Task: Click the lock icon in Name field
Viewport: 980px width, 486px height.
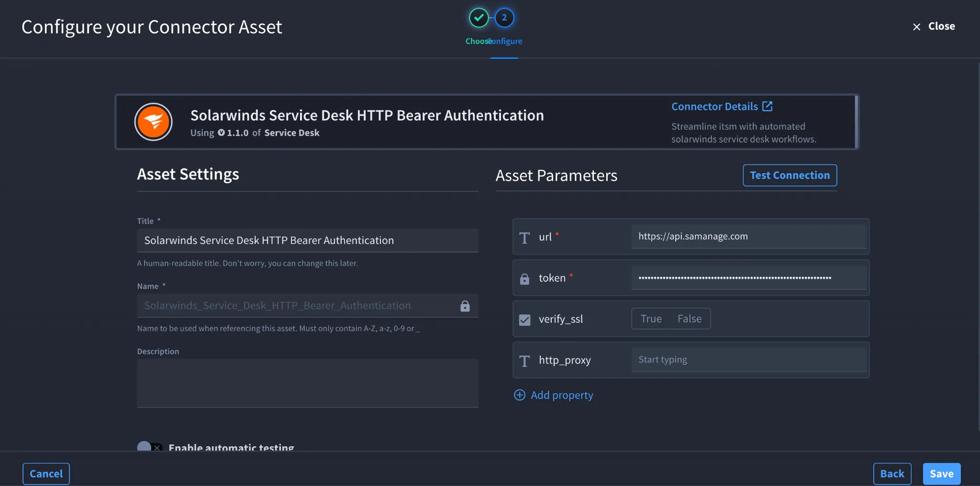Action: (x=465, y=306)
